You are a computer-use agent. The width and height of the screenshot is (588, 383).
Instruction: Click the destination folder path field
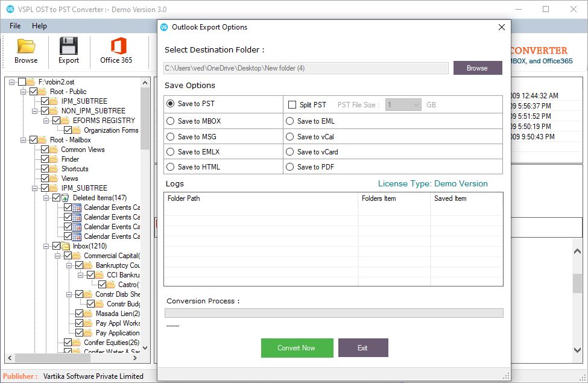(x=306, y=68)
